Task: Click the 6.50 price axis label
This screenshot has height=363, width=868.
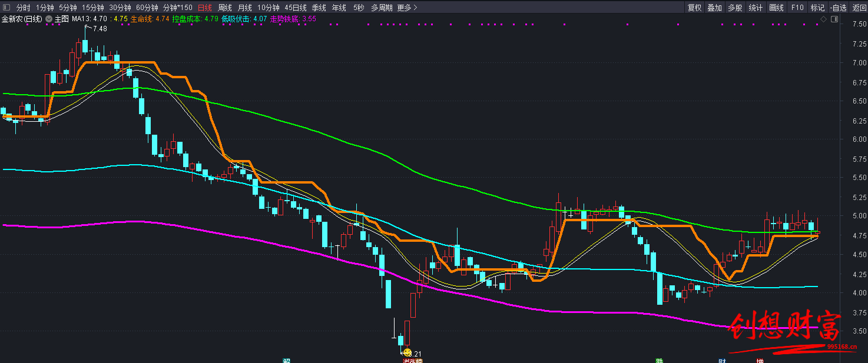Action: (x=859, y=101)
